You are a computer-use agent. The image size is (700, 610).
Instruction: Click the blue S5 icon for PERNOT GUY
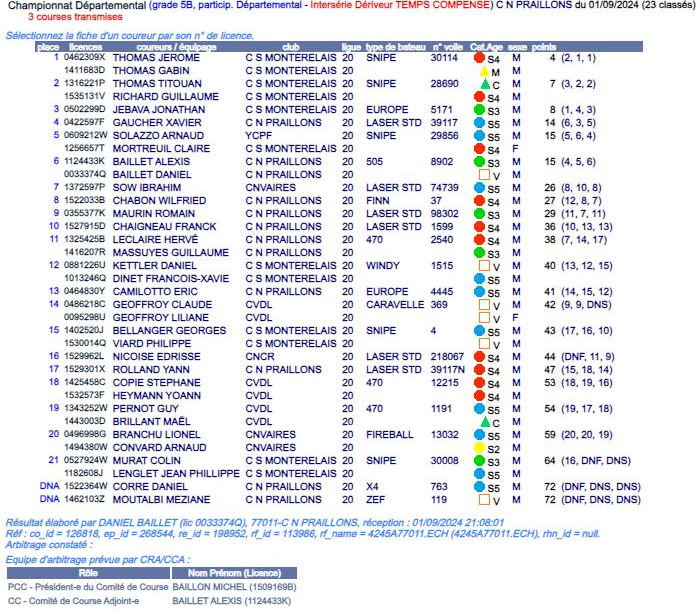coord(479,409)
